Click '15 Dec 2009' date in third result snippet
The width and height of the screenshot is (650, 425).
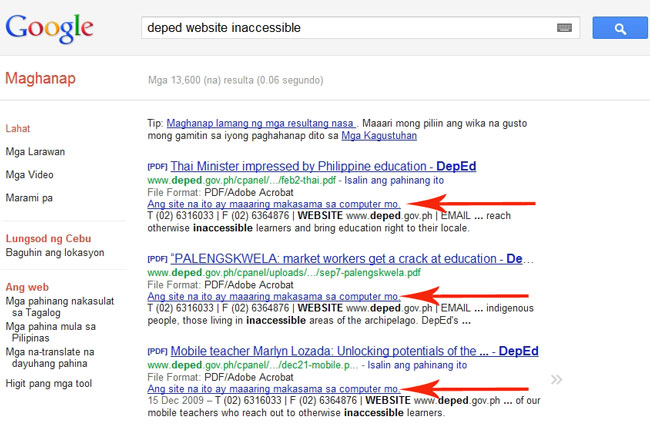[x=176, y=401]
